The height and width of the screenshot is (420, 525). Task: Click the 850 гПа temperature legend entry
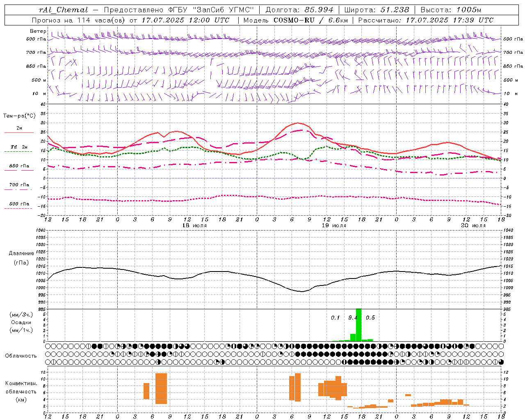pyautogui.click(x=19, y=166)
